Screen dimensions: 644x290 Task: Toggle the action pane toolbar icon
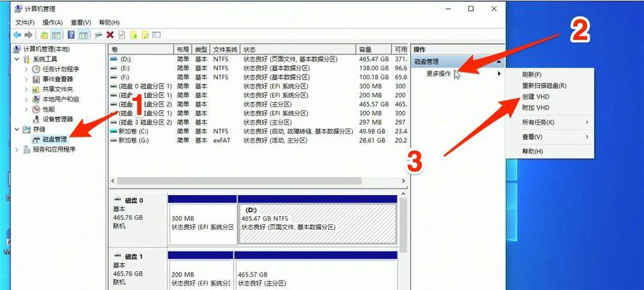point(83,36)
